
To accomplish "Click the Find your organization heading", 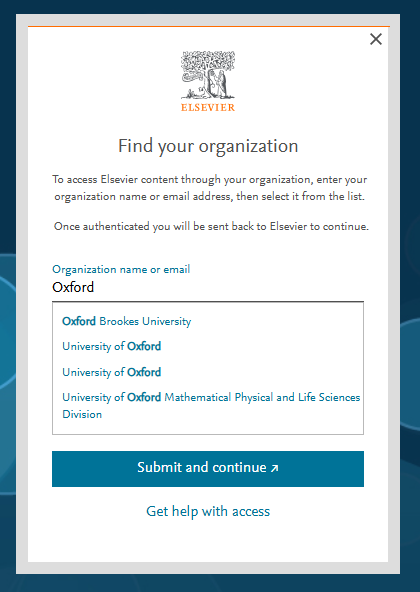I will pos(208,146).
